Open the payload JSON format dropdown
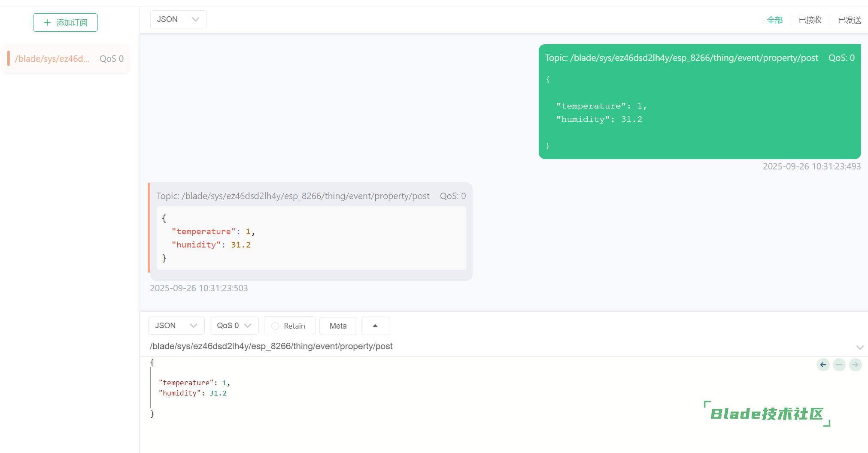868x453 pixels. click(176, 326)
